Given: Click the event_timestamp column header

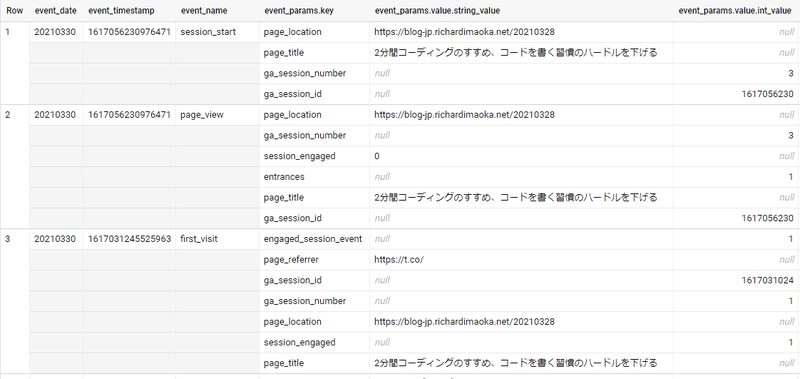Looking at the screenshot, I should click(x=121, y=11).
